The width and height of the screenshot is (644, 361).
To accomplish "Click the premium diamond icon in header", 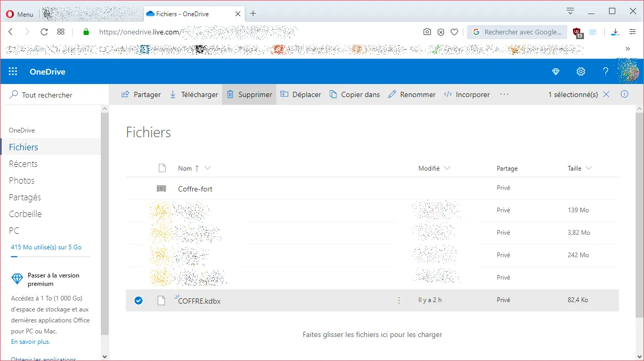I will click(556, 71).
